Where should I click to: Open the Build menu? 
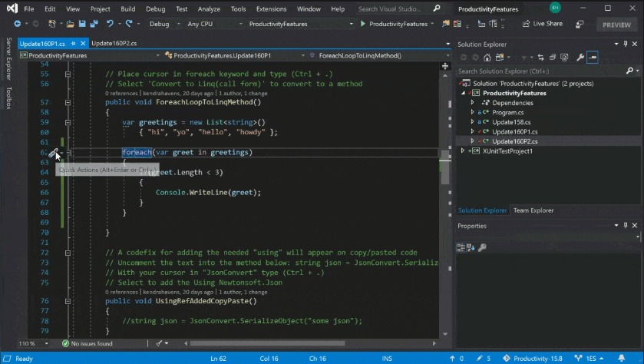(127, 8)
